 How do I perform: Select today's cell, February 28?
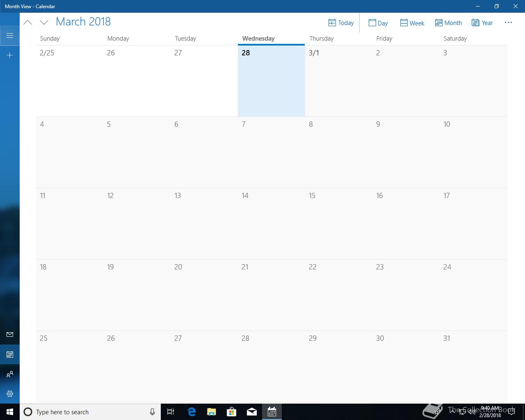(271, 81)
